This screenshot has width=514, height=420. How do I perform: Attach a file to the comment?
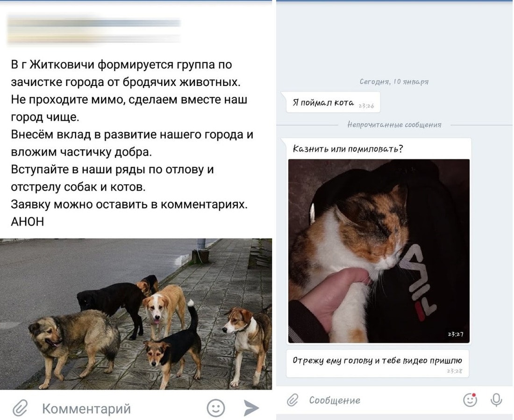pos(20,408)
